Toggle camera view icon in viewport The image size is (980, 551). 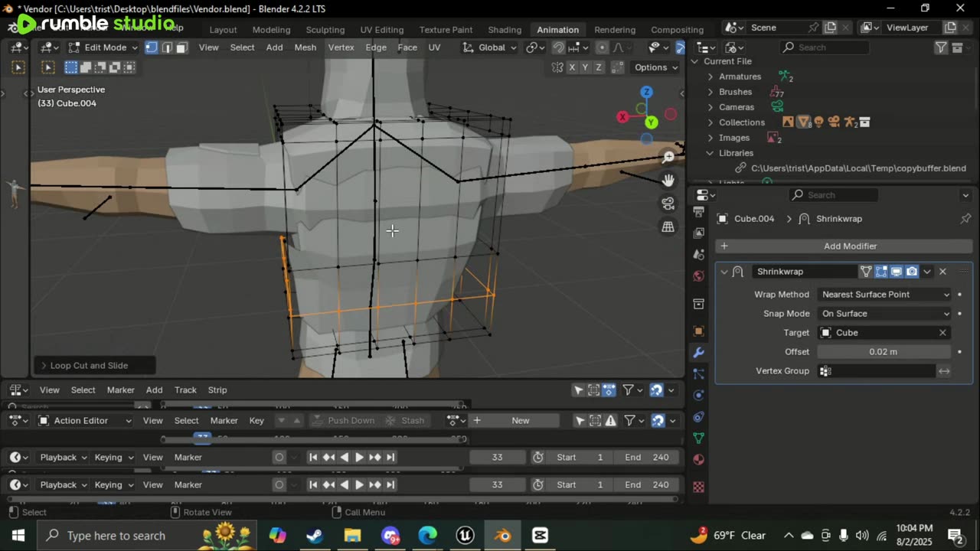tap(668, 204)
